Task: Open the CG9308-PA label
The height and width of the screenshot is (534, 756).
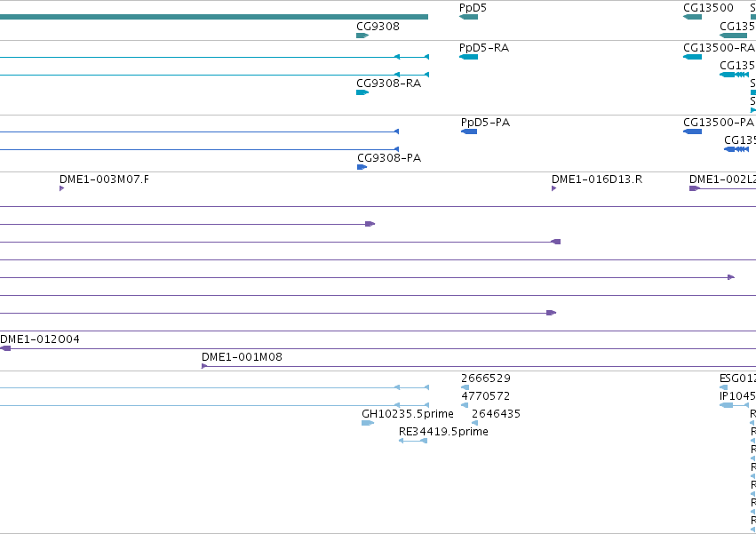Action: (389, 158)
